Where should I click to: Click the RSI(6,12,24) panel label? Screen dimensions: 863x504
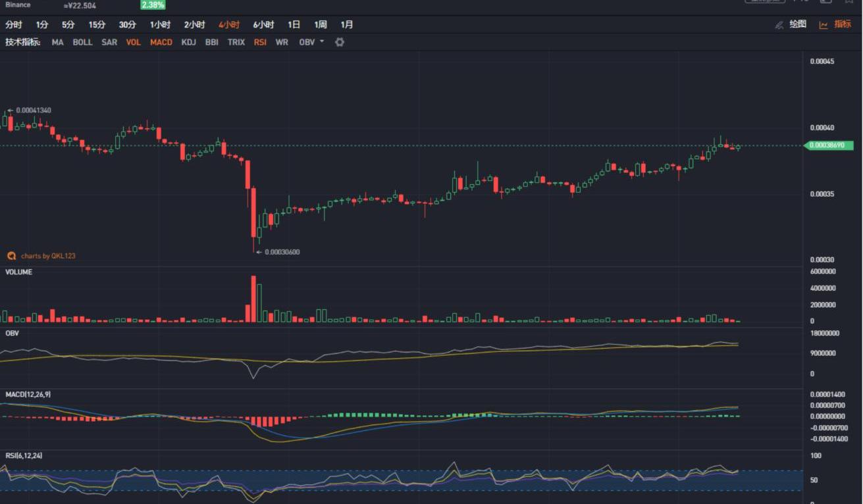tap(24, 455)
